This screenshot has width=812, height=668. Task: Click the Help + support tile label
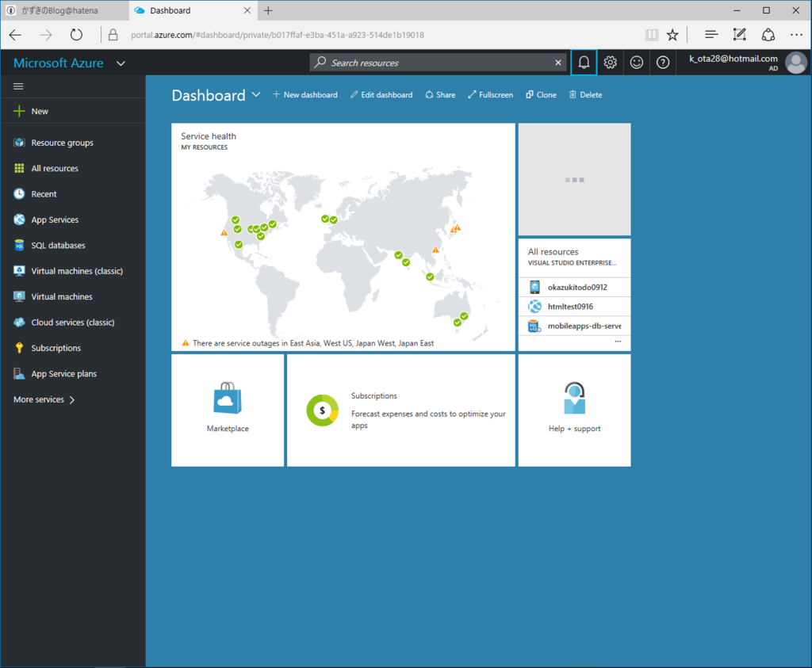click(574, 429)
